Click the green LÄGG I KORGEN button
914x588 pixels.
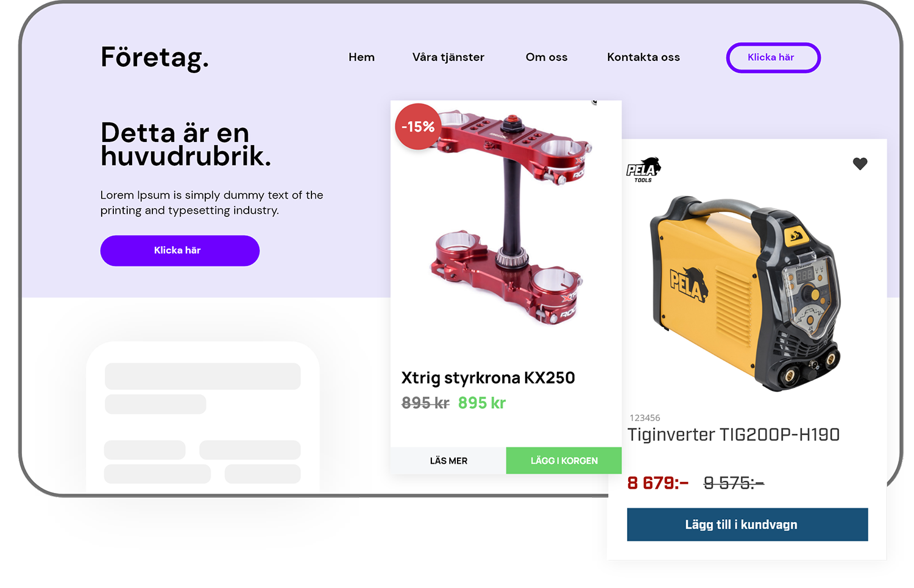point(564,461)
